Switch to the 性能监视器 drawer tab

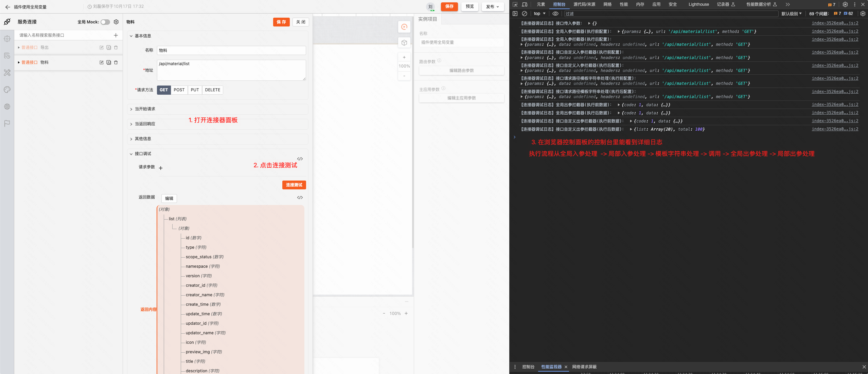pos(551,367)
